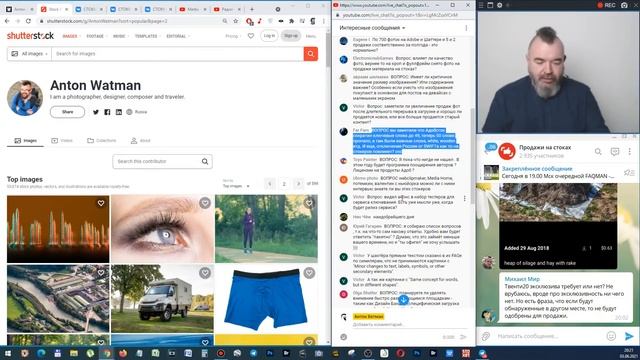Click the Log in button
This screenshot has height=360, width=640.
(x=269, y=36)
